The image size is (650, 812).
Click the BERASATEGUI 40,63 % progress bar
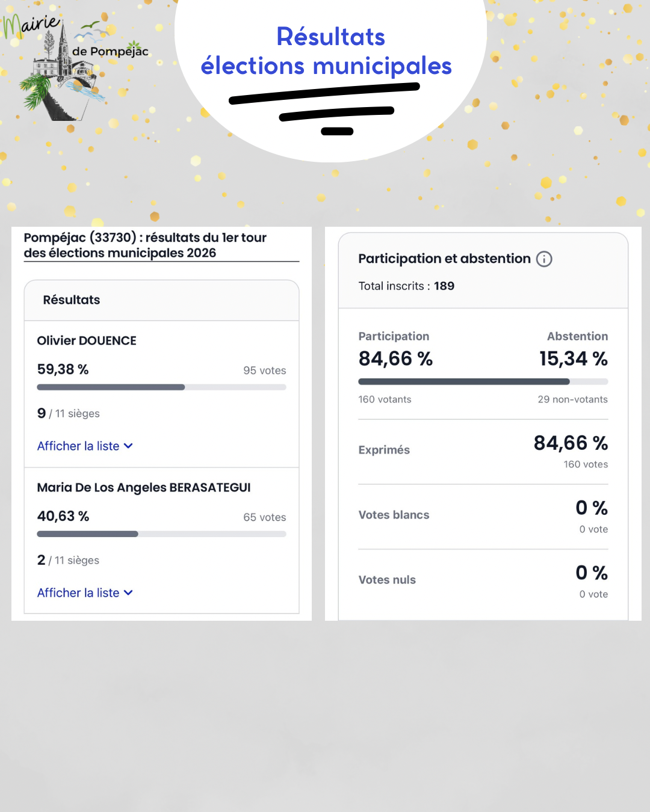click(161, 534)
